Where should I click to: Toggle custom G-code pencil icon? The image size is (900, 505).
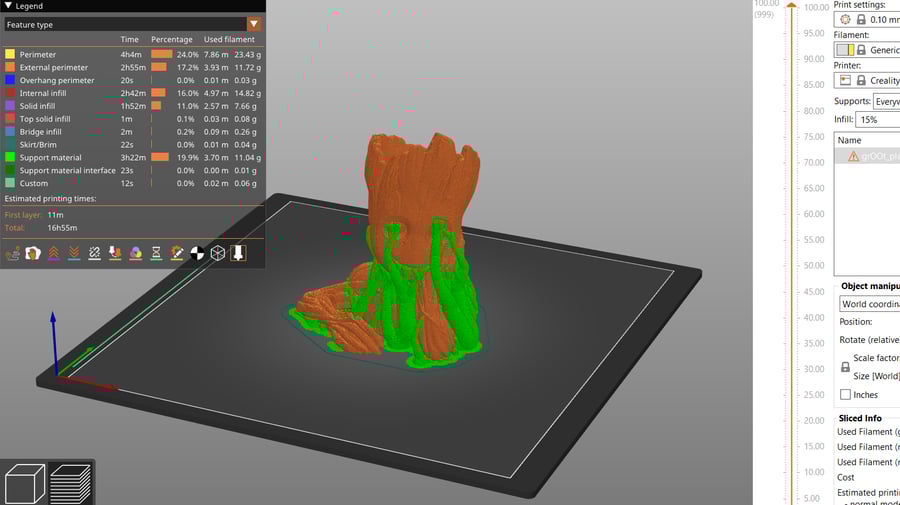tap(177, 253)
